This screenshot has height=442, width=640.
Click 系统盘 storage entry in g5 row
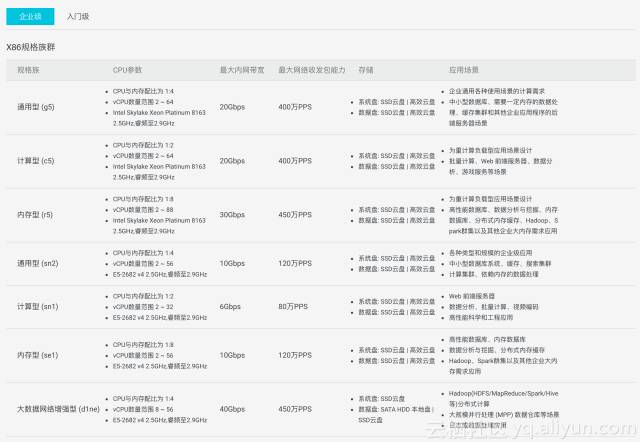point(397,102)
